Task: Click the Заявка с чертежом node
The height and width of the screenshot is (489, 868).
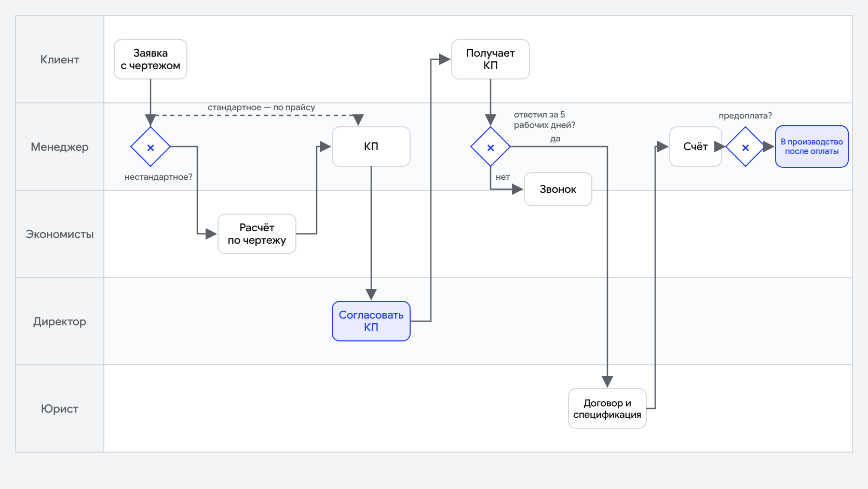Action: (151, 59)
